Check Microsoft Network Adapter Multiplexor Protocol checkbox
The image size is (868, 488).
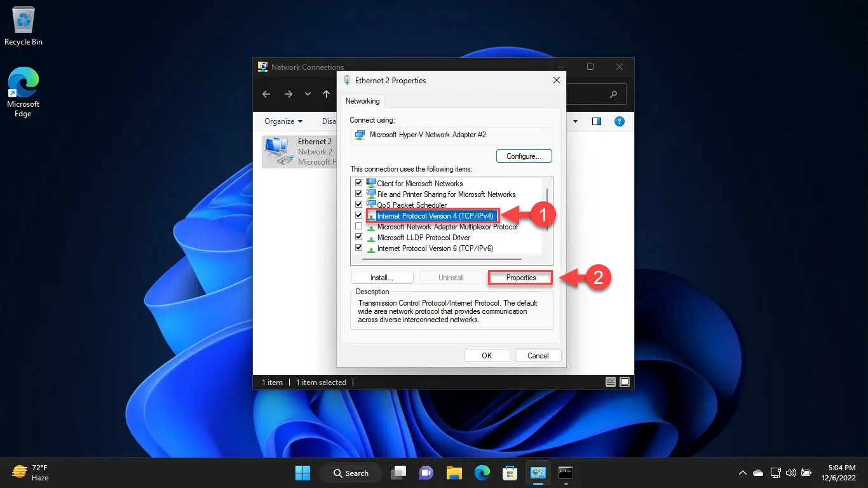(359, 226)
